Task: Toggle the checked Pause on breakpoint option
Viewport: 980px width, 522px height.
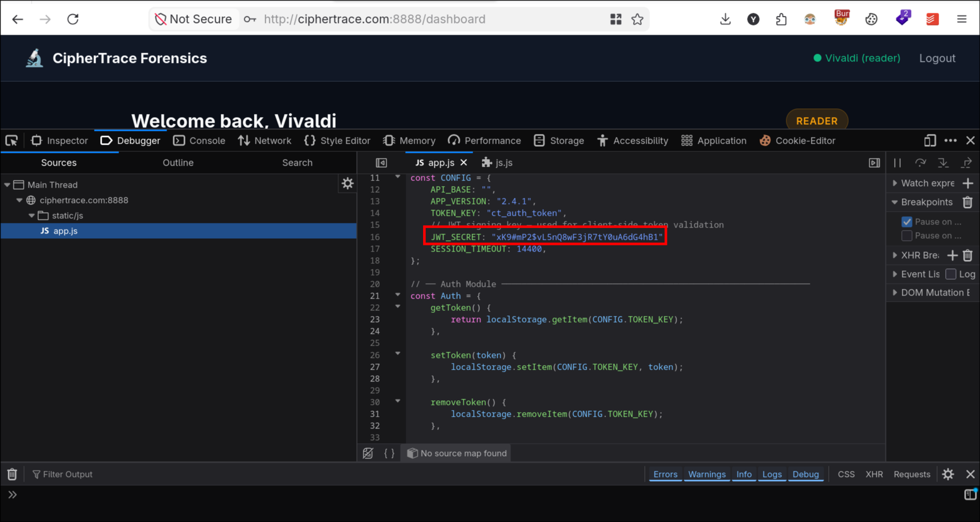Action: click(907, 222)
